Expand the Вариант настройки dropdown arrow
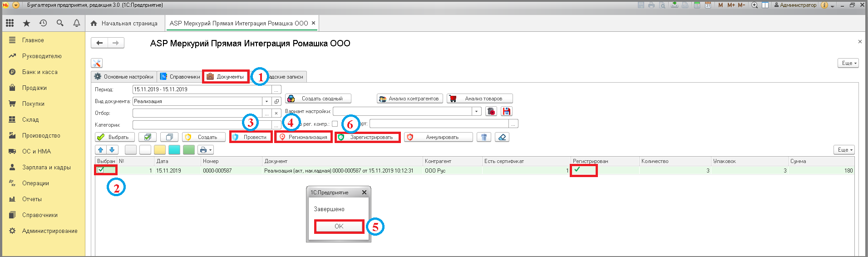Viewport: 868px width, 257px height. coord(476,111)
